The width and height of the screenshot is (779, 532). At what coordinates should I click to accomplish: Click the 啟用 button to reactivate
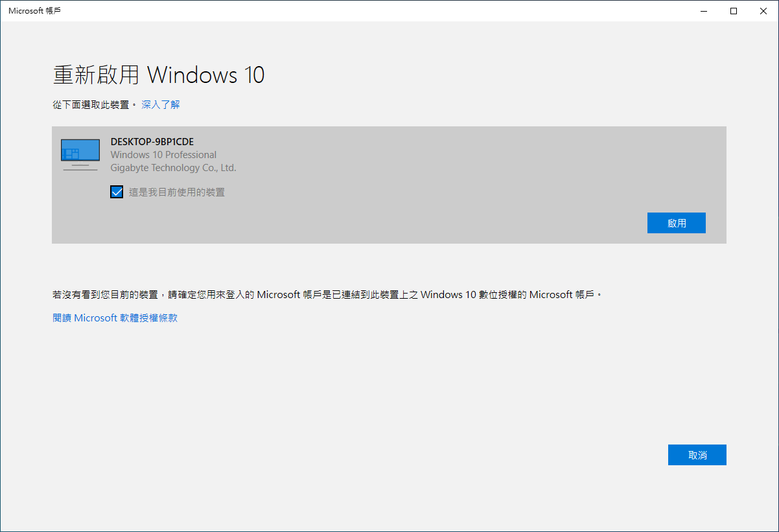(x=676, y=222)
